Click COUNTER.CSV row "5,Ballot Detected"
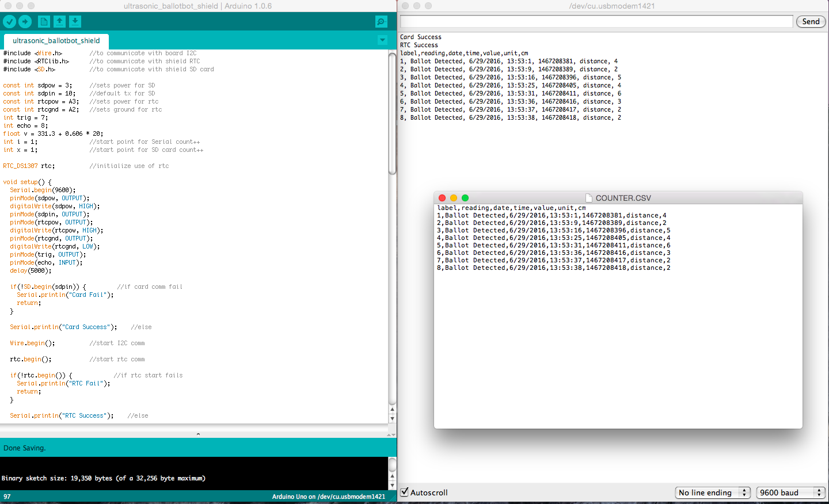Image resolution: width=829 pixels, height=504 pixels. point(554,245)
